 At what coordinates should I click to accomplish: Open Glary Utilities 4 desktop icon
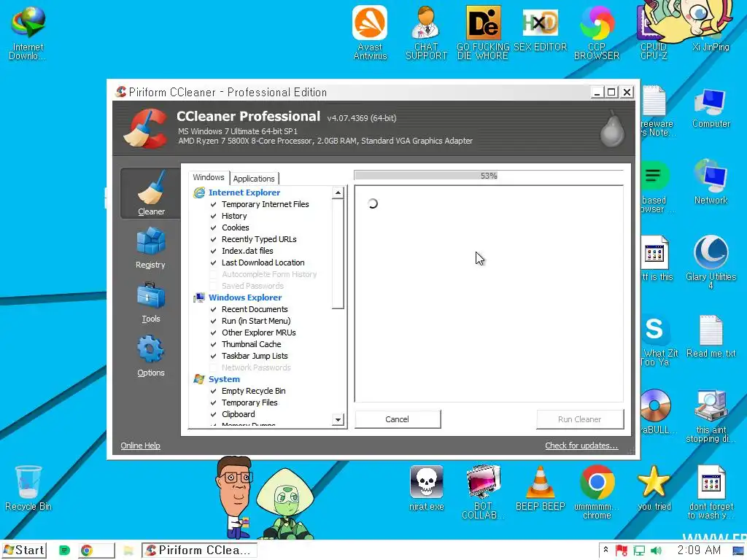(x=711, y=262)
